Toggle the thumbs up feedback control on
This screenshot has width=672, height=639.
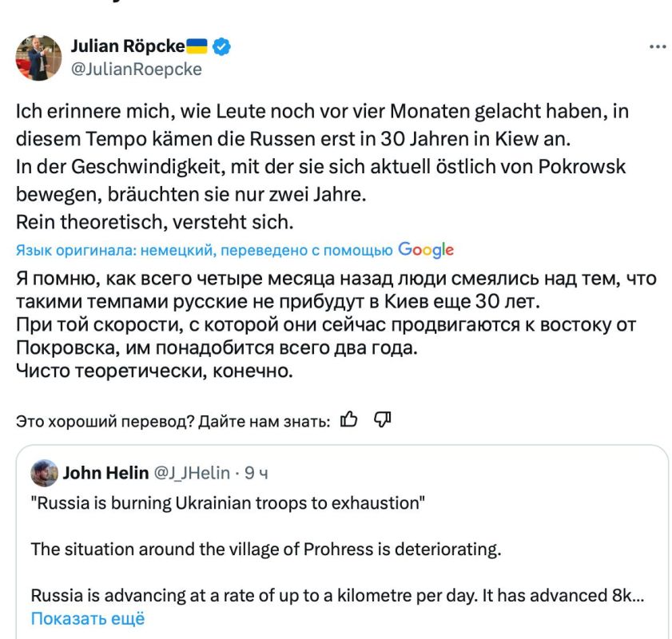[349, 418]
